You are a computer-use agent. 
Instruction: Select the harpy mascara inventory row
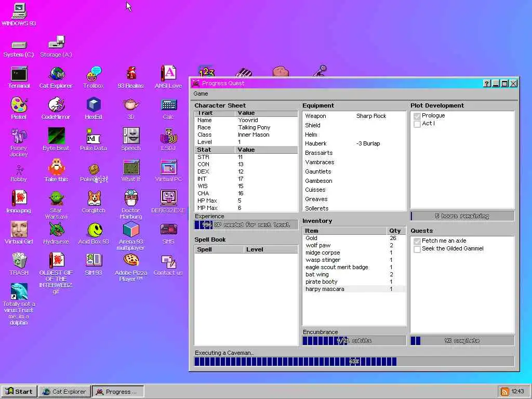354,289
